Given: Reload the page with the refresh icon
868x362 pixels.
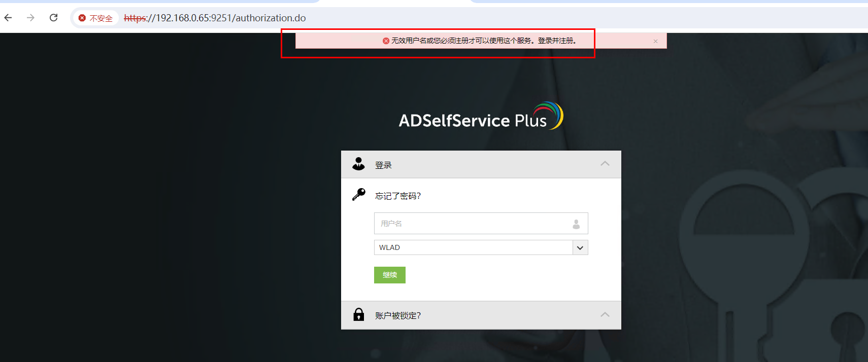Looking at the screenshot, I should point(53,18).
